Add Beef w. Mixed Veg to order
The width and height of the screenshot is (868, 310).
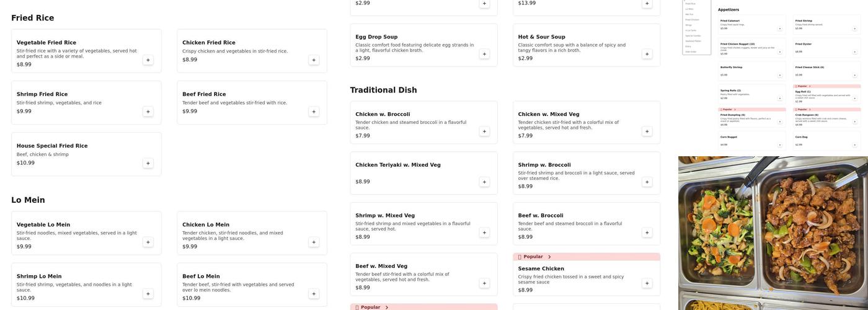point(484,283)
